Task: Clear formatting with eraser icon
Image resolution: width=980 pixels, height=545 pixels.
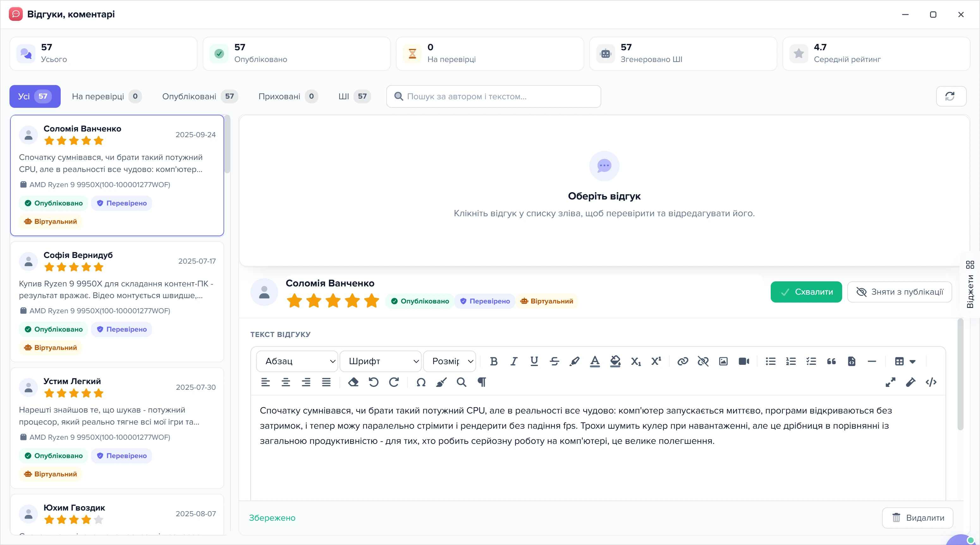Action: [x=353, y=382]
